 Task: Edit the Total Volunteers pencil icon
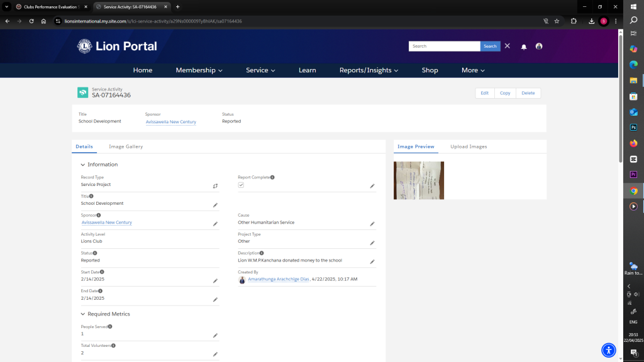pos(215,354)
